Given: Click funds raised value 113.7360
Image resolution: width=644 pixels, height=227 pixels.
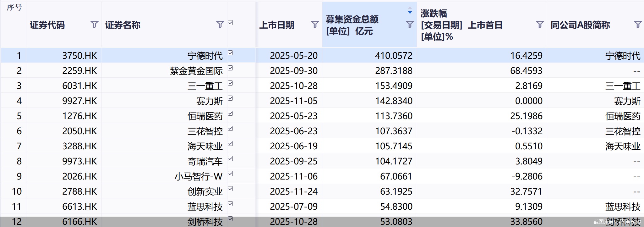Looking at the screenshot, I should pos(394,116).
